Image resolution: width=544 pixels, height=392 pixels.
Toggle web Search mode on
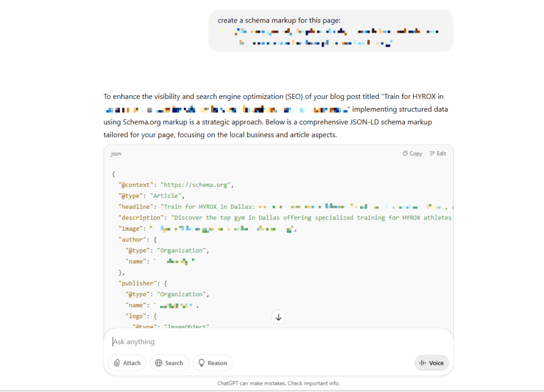(169, 363)
